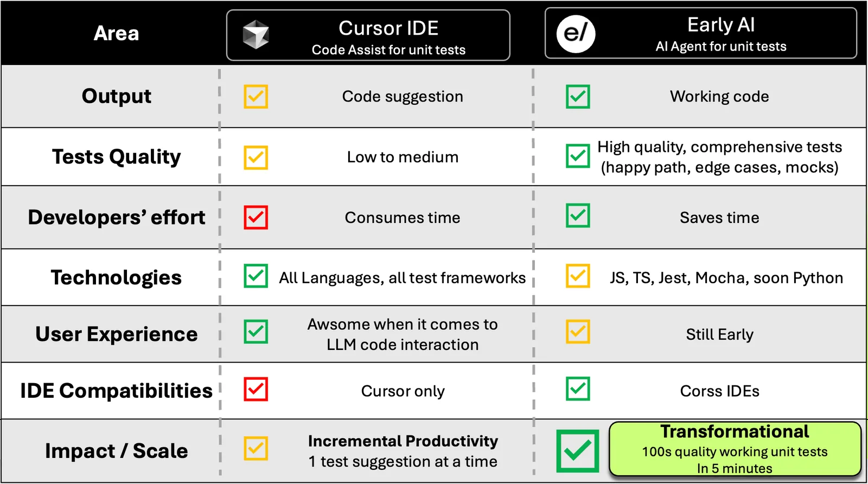
Task: Click the yellow checkbox beside Still Early
Action: (578, 332)
